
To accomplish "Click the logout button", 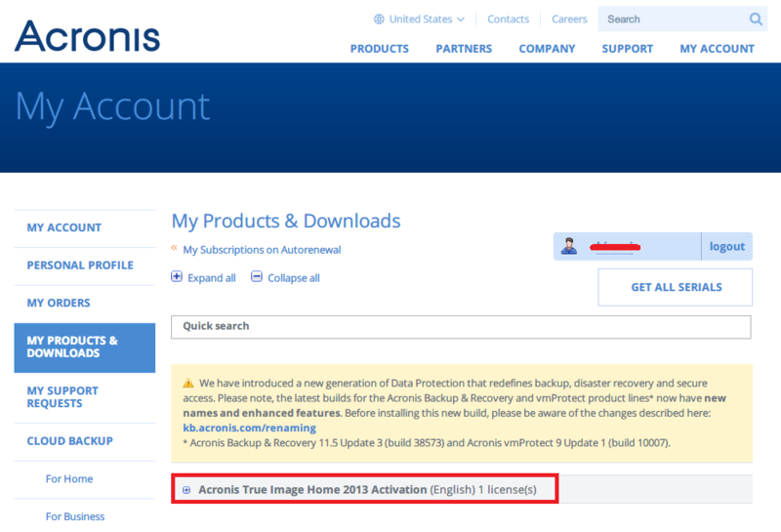I will (x=726, y=246).
